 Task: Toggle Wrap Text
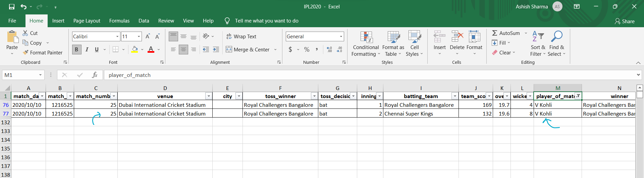(241, 36)
